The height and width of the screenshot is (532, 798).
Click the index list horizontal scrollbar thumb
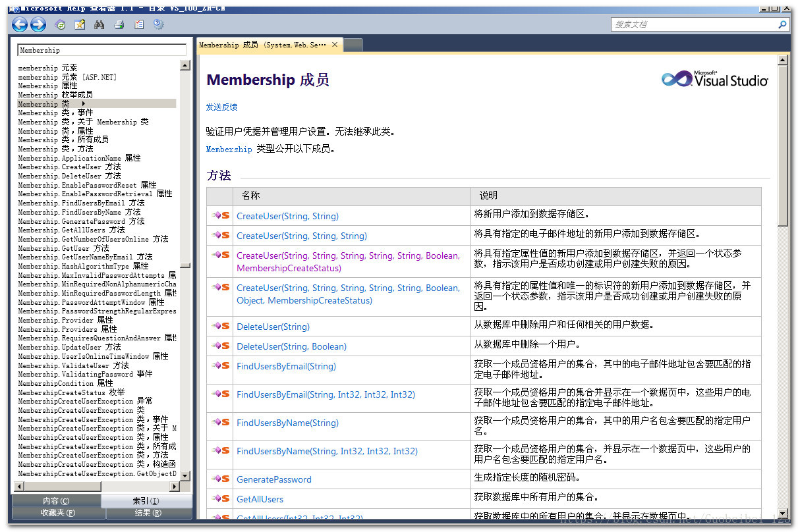[62, 487]
